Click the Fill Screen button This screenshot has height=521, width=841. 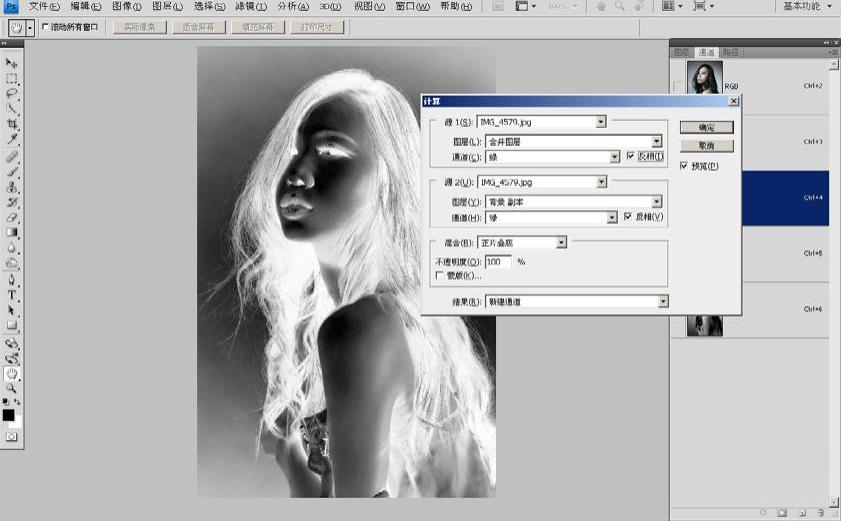(258, 27)
